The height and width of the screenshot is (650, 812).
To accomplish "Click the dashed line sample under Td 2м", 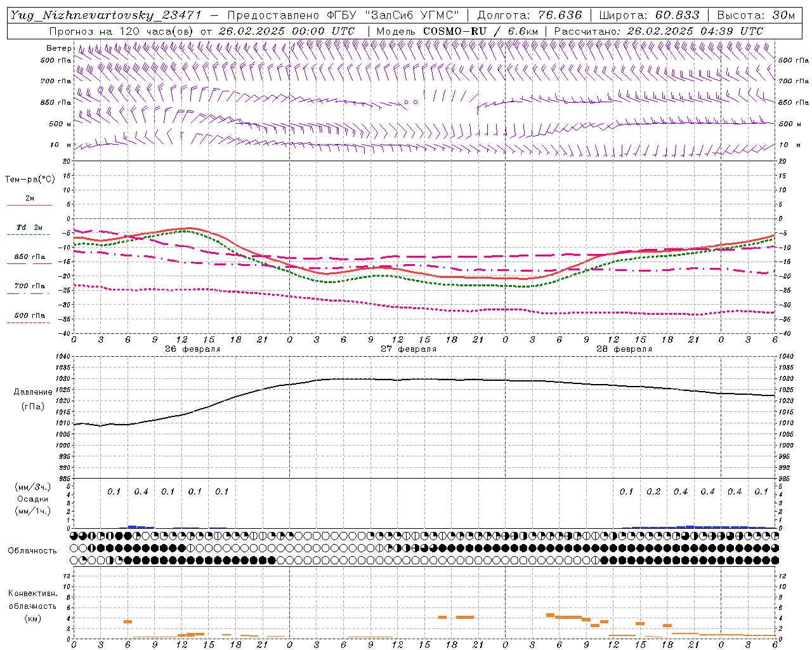I will coord(29,234).
